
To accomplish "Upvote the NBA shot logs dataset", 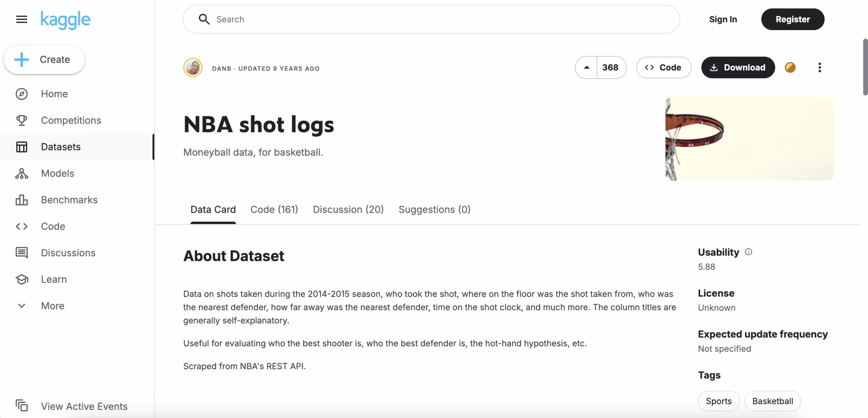I will tap(587, 67).
